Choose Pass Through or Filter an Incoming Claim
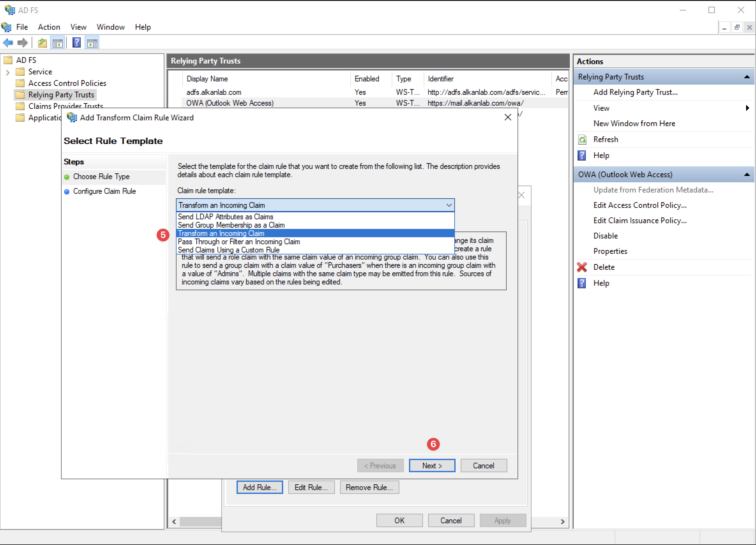Image resolution: width=756 pixels, height=545 pixels. click(239, 242)
